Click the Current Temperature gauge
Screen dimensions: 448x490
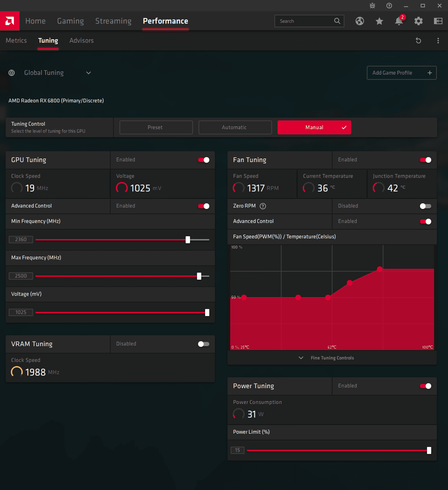point(309,188)
